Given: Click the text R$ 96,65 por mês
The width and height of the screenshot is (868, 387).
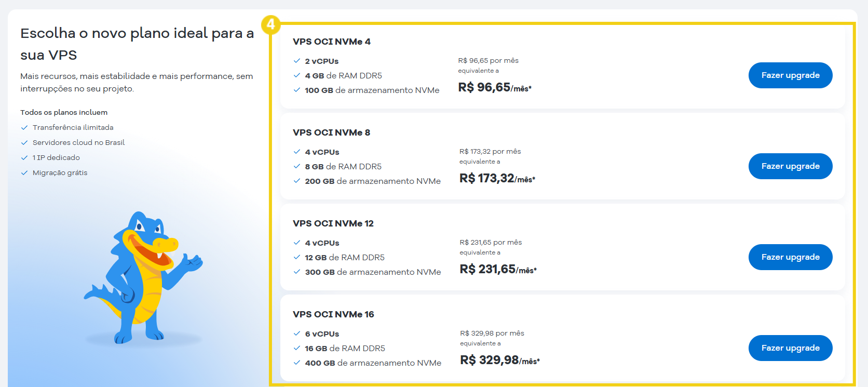Looking at the screenshot, I should coord(489,61).
